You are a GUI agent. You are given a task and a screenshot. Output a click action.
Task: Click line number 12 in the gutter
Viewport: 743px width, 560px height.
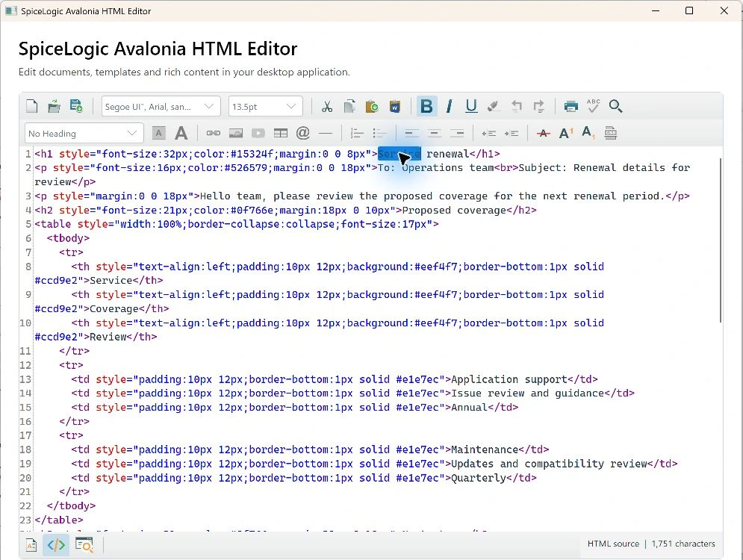(x=25, y=365)
